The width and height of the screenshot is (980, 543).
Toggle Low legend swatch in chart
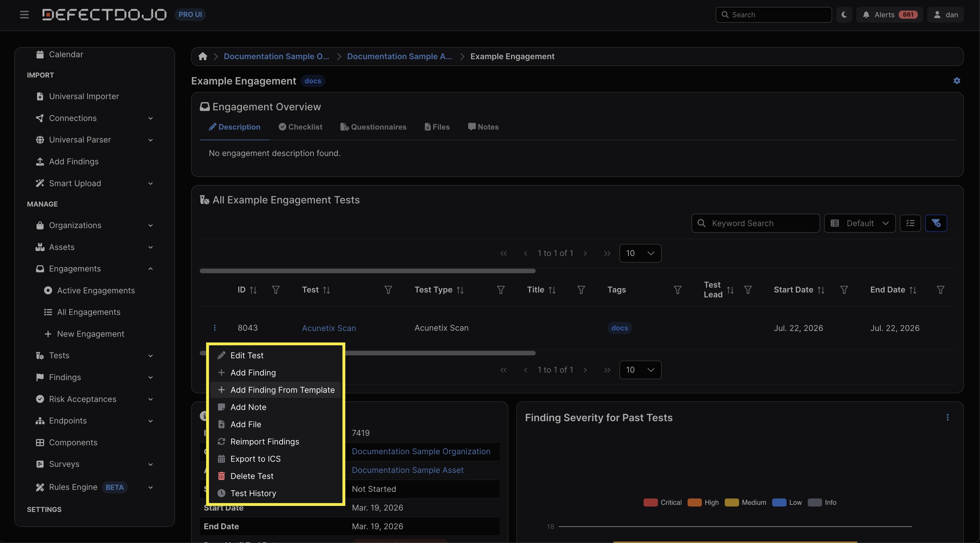click(779, 503)
